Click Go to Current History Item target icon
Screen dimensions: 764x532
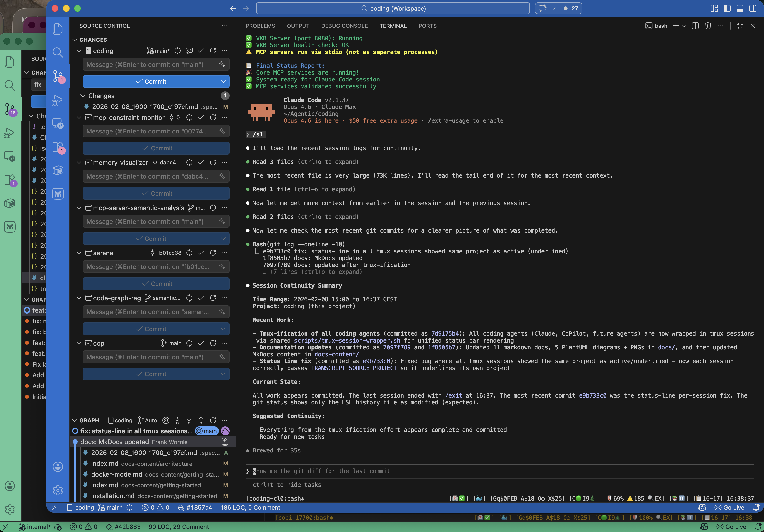point(166,421)
